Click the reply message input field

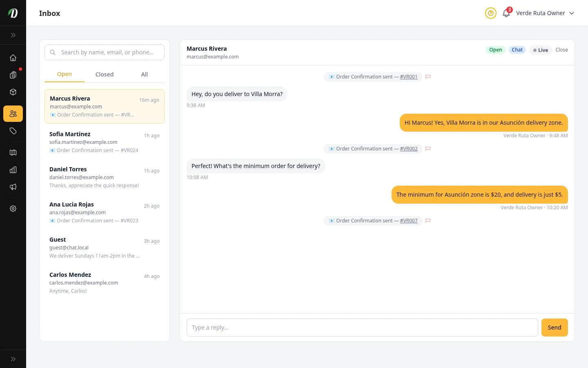[x=362, y=327]
